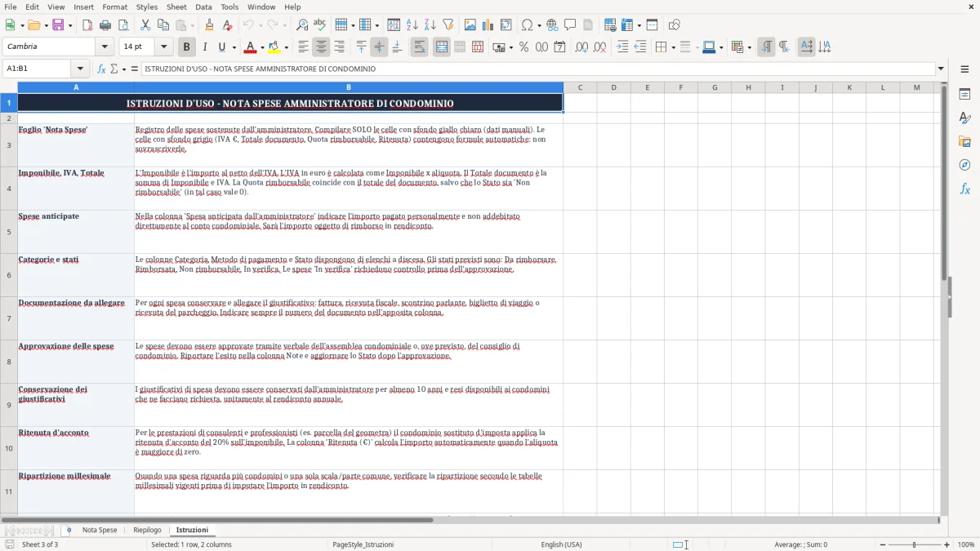Open the Underline style dropdown arrow

pos(233,47)
